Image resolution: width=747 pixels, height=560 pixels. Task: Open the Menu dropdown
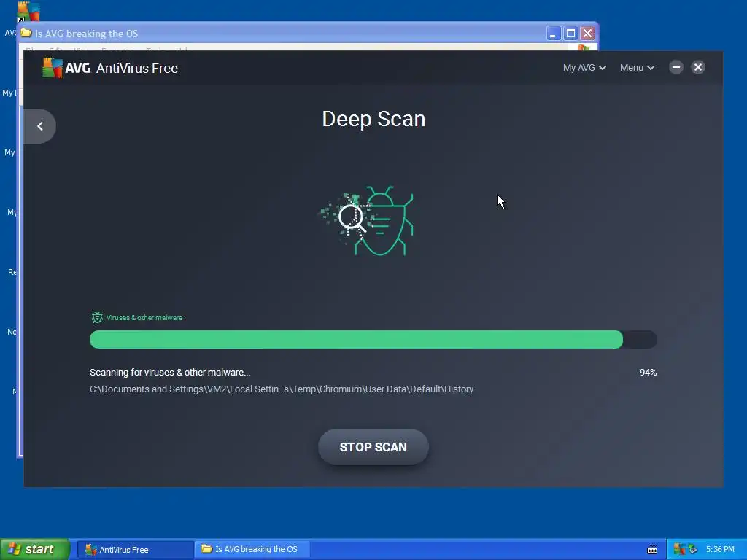(x=637, y=68)
